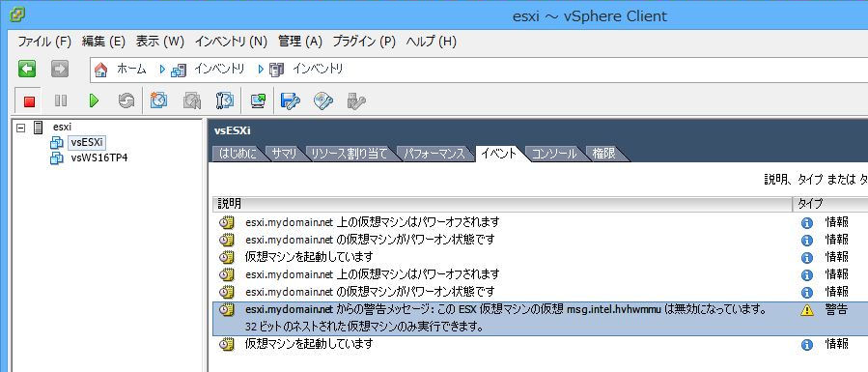
Task: Click the CD/DVD drive connection icon
Action: click(323, 100)
